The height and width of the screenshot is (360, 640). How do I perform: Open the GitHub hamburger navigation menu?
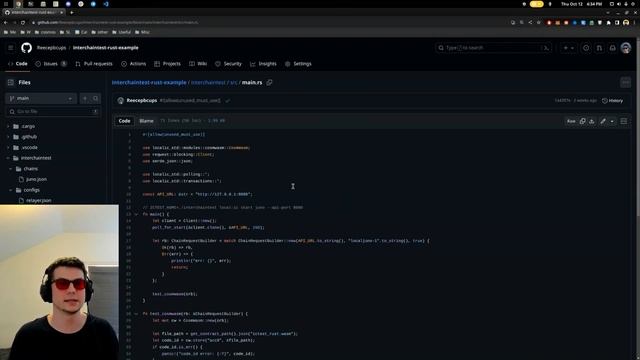click(x=11, y=48)
